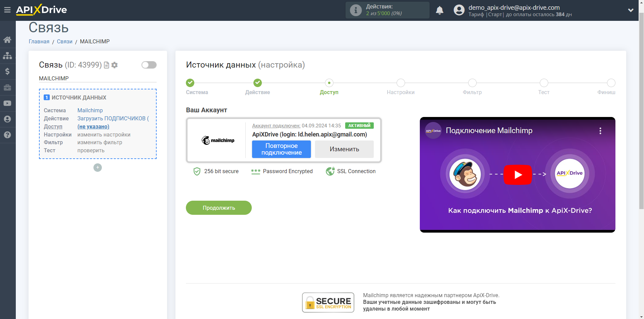Click the Изменить button
The height and width of the screenshot is (319, 644).
pos(344,149)
